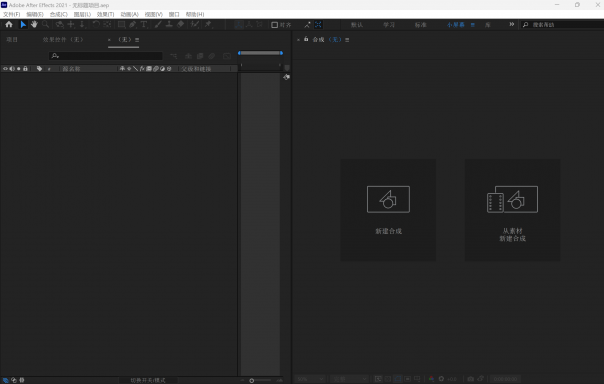Select the Puppet Pin tool
Screen dimensions: 604x384
click(x=208, y=24)
